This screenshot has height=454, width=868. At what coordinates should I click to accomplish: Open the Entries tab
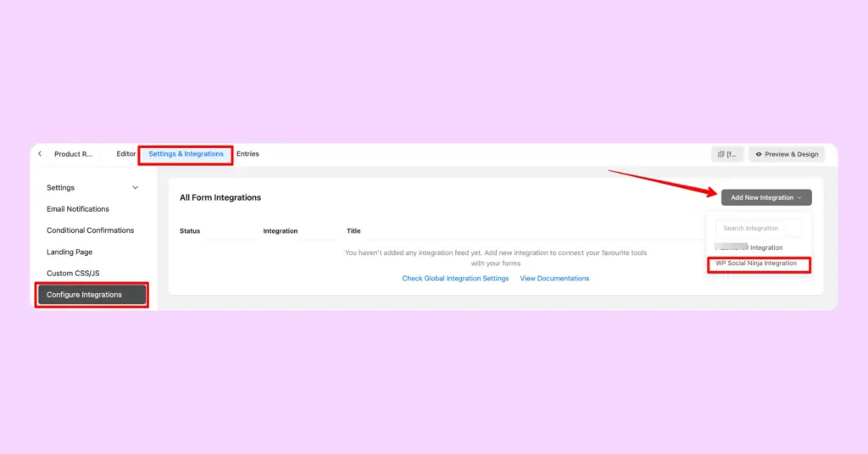pyautogui.click(x=248, y=154)
